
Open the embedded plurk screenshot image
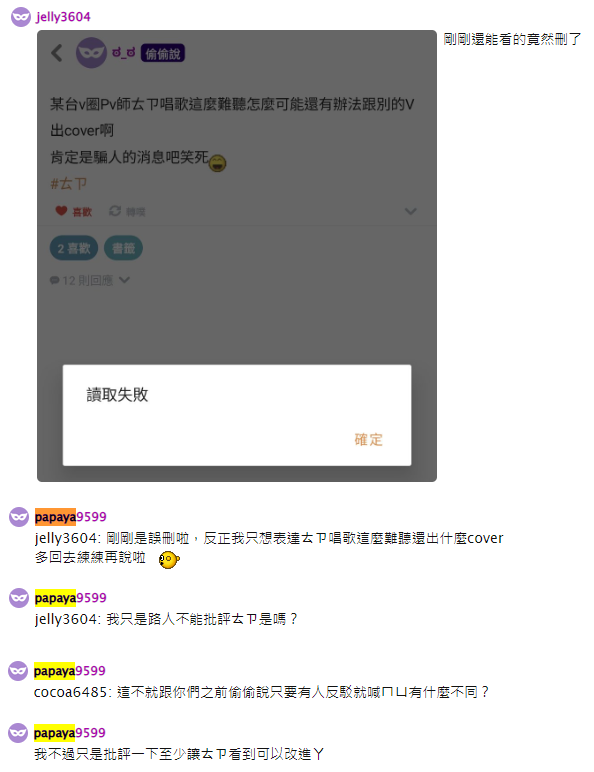tap(237, 256)
